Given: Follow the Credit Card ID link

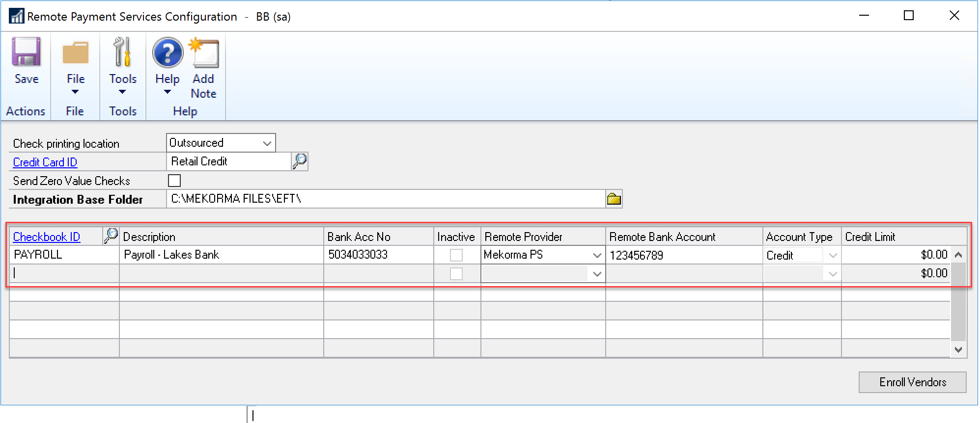Looking at the screenshot, I should (45, 162).
